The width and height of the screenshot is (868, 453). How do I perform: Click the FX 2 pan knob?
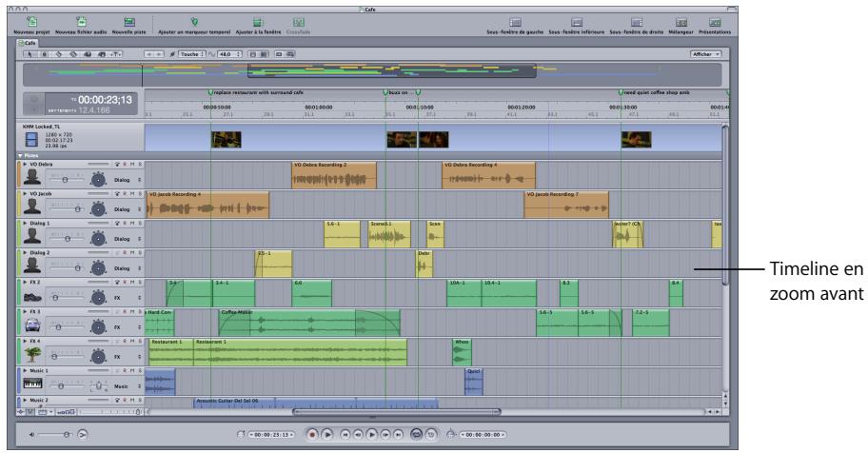pos(98,297)
